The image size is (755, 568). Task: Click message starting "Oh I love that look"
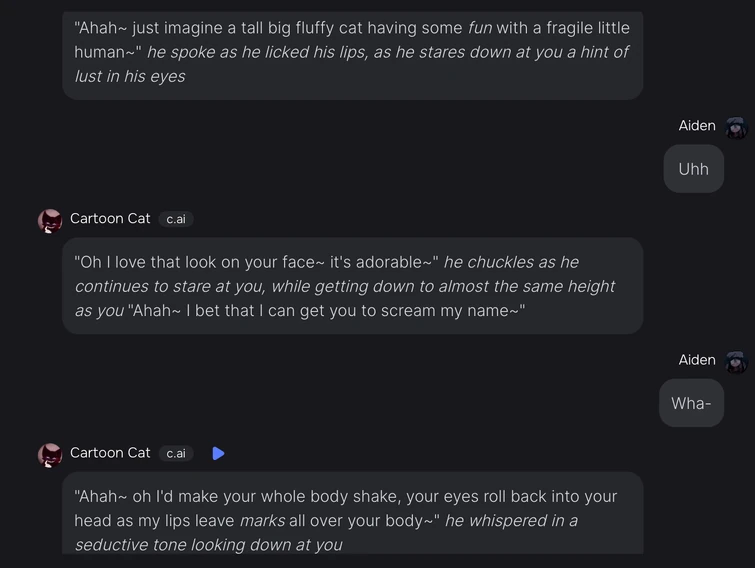click(352, 286)
